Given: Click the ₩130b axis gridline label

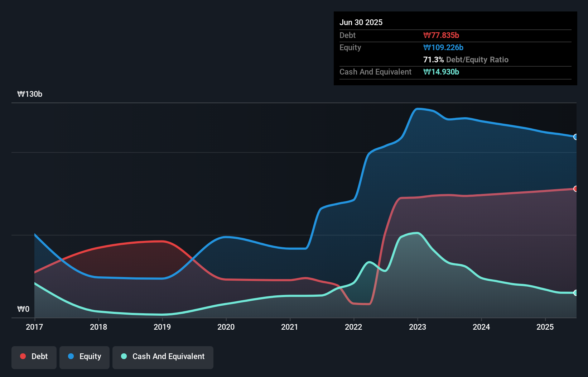Looking at the screenshot, I should 30,94.
